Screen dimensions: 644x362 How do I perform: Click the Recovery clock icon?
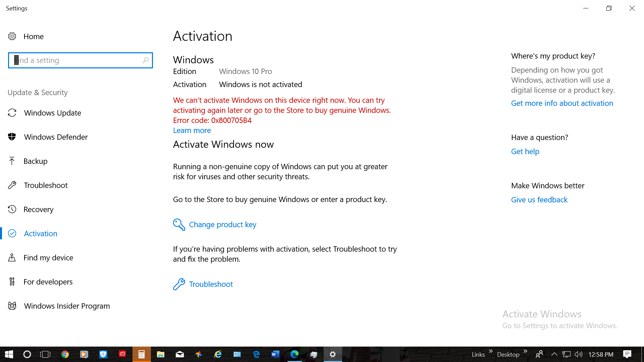[12, 209]
